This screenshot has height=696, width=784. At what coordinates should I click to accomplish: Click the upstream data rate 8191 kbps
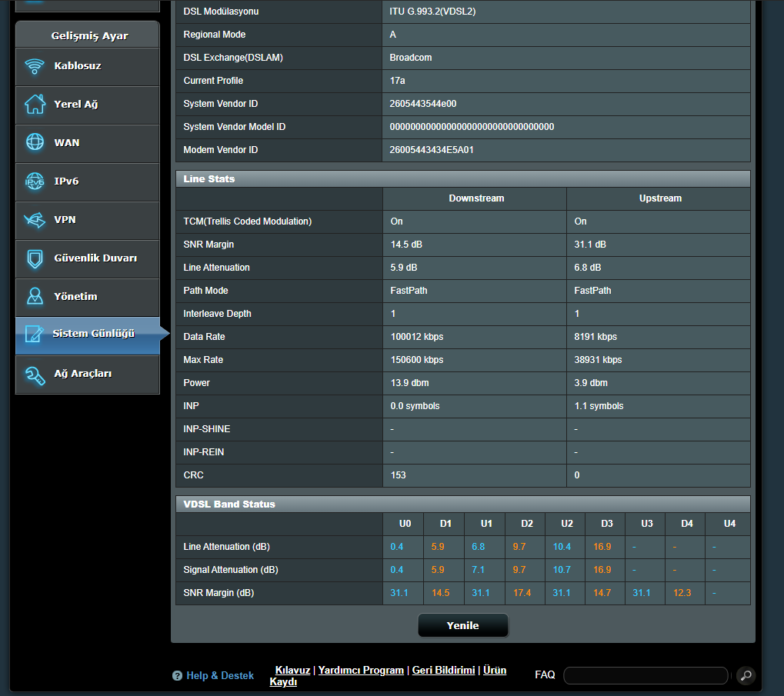[596, 337]
